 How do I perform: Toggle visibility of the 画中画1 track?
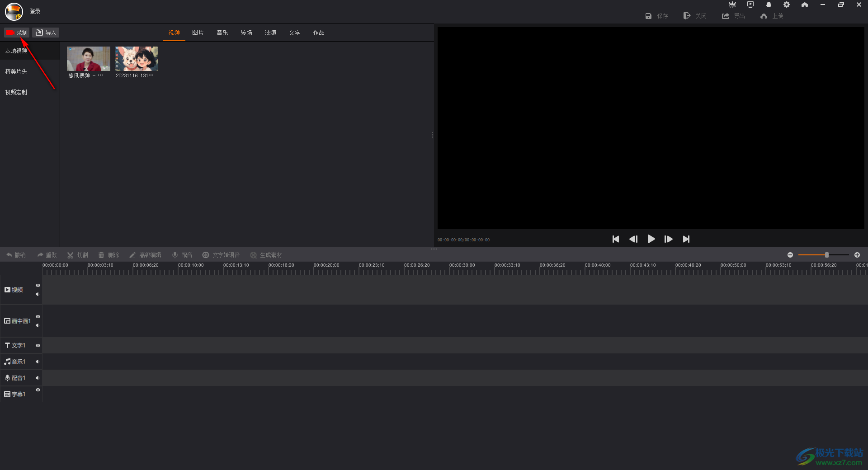pyautogui.click(x=38, y=317)
